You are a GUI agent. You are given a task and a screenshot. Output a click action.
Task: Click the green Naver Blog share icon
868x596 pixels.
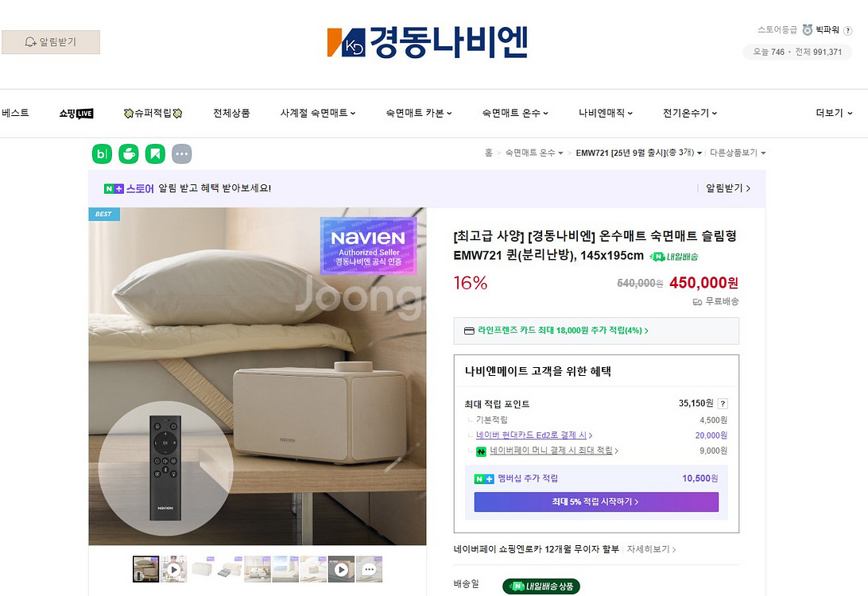click(x=102, y=154)
